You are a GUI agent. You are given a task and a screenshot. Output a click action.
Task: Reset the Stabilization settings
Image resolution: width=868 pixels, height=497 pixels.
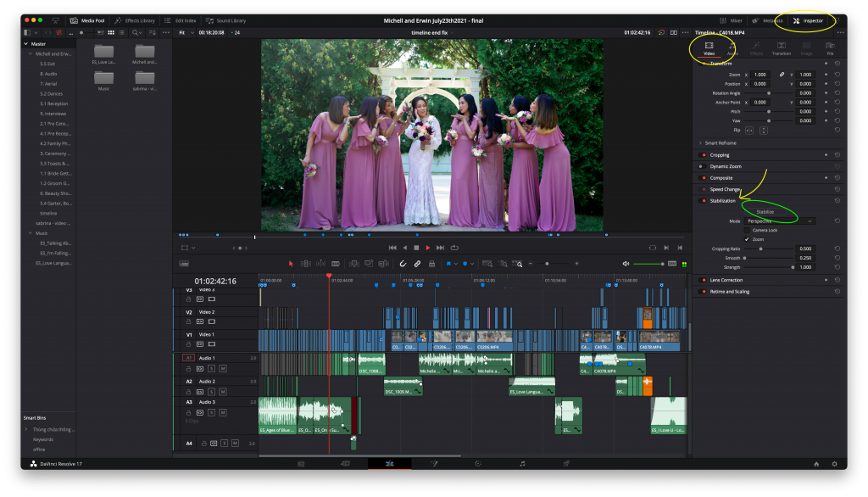[x=837, y=201]
